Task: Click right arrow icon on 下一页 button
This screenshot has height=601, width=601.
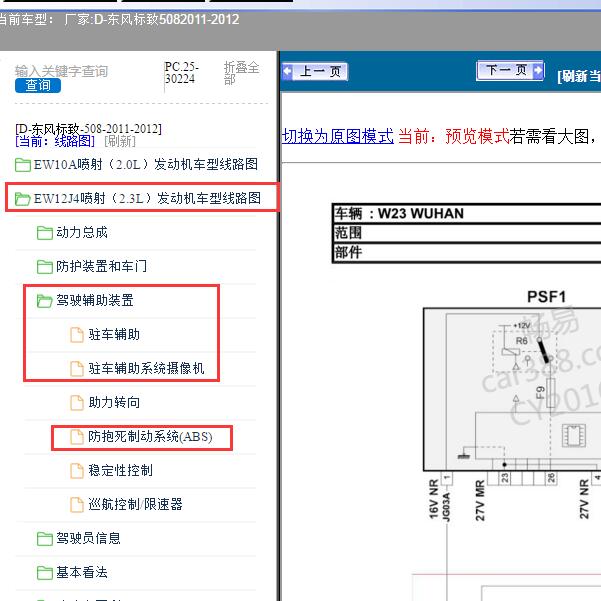Action: 538,70
